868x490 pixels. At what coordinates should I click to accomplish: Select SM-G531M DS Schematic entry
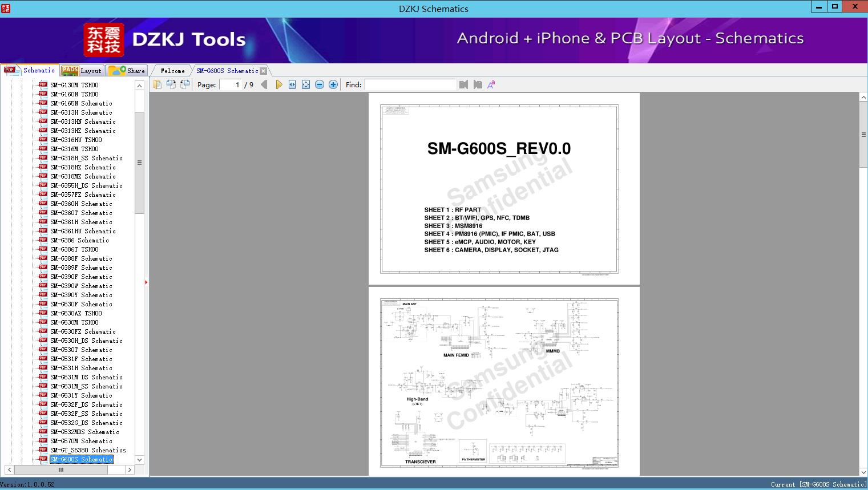coord(86,377)
